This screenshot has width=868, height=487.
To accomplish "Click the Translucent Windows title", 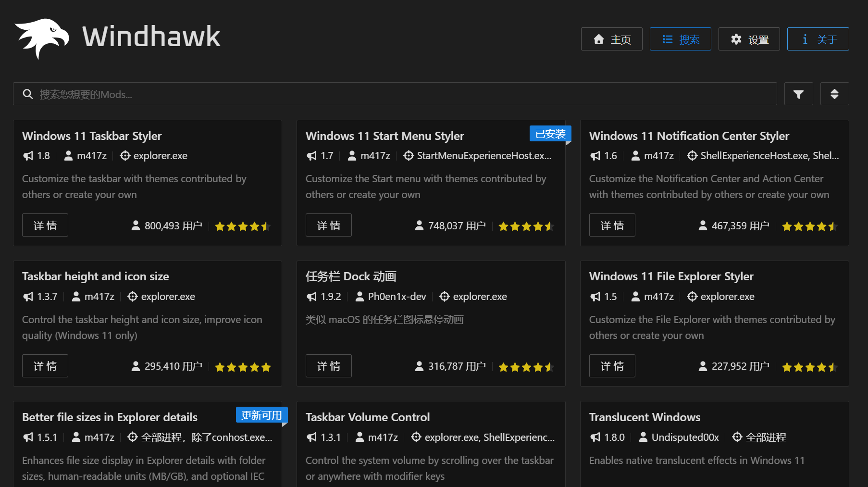I will [x=645, y=417].
